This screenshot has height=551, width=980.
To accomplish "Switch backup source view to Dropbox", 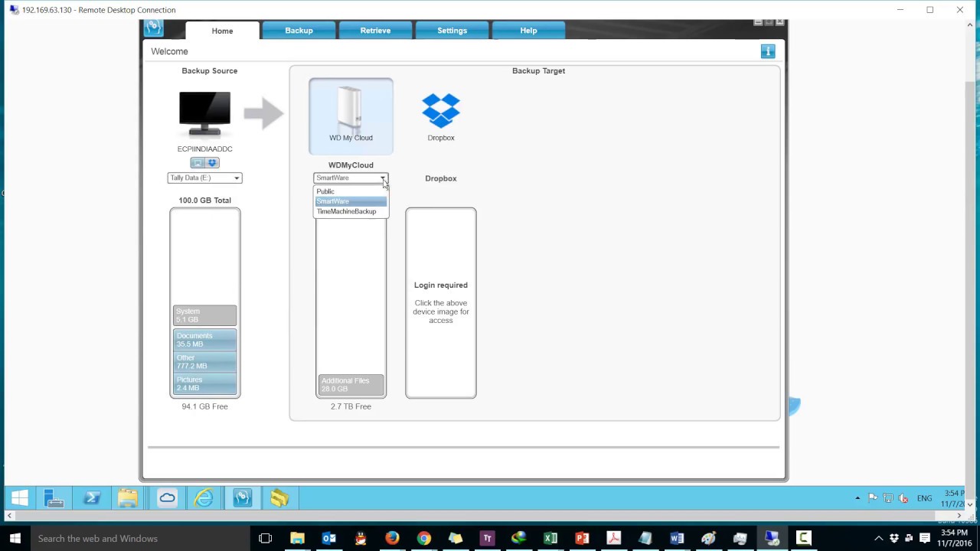I will click(211, 162).
